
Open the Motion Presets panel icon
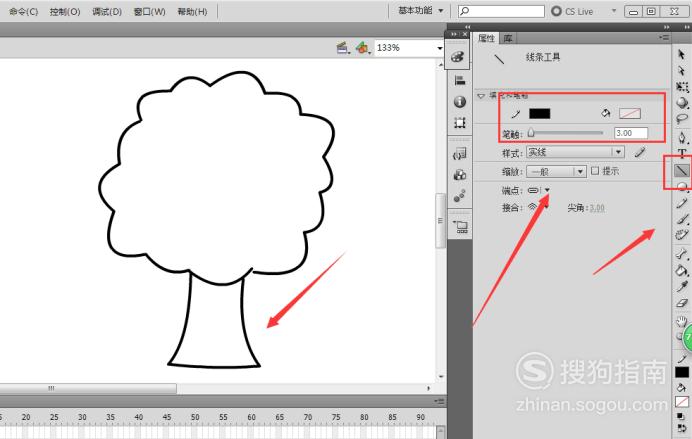[459, 196]
